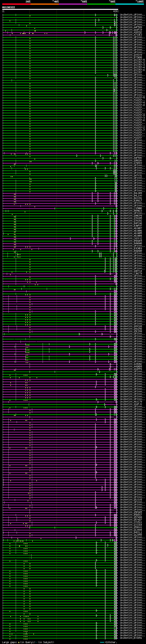The image size is (146, 644).
Task: Pick the UniRef100_Q5JSX5 row label
Action: pos(131,499)
